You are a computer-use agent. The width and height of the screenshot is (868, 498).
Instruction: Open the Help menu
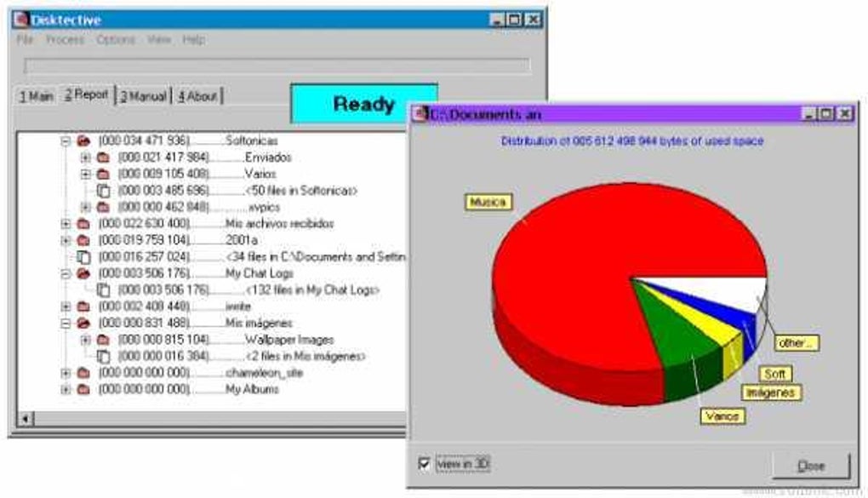click(194, 39)
